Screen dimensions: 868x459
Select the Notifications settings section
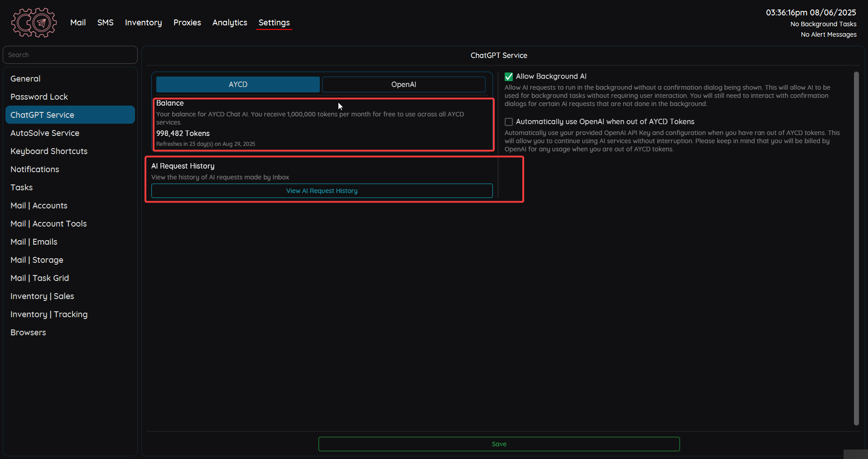[35, 169]
